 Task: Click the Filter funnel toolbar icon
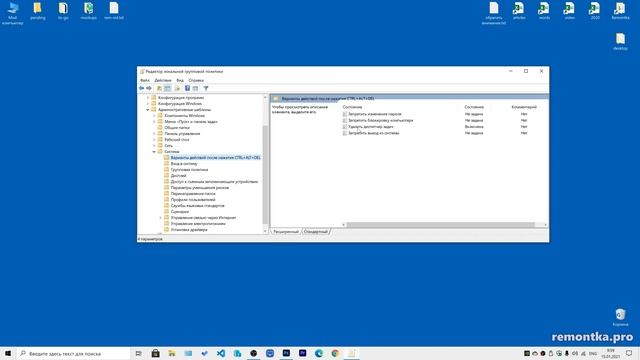pos(206,88)
